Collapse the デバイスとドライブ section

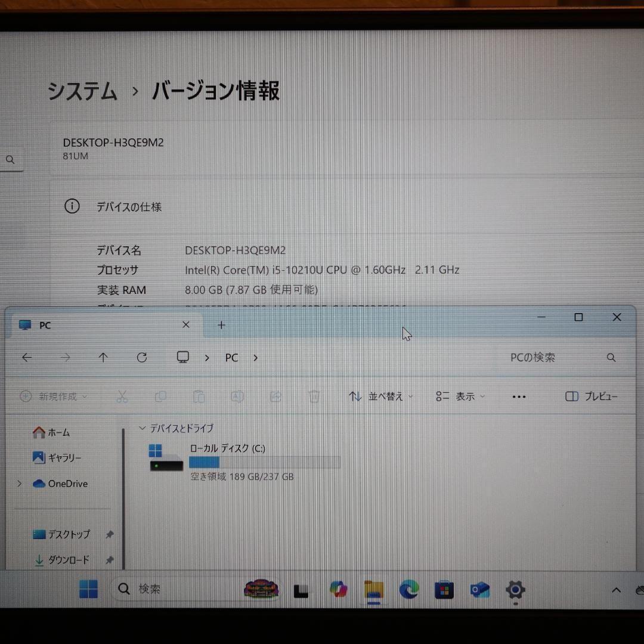coord(142,428)
